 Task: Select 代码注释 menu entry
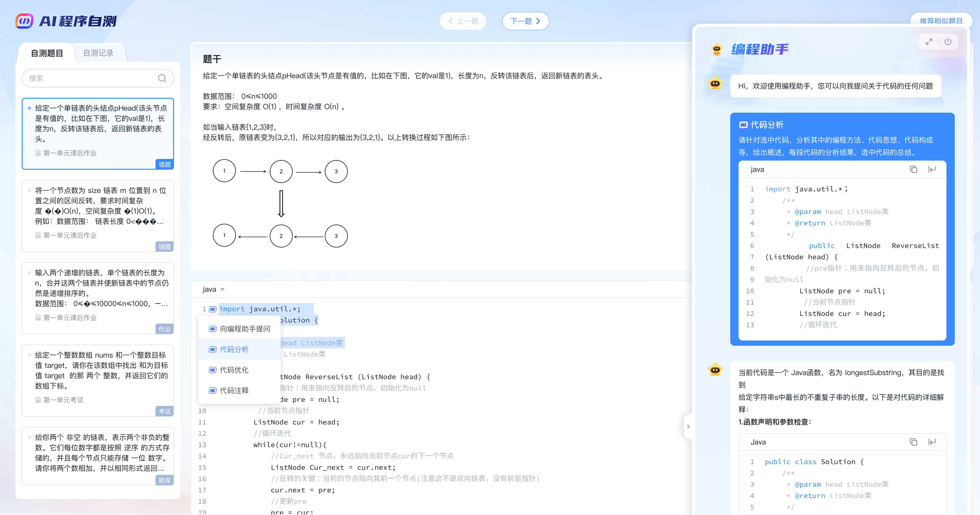pos(234,390)
